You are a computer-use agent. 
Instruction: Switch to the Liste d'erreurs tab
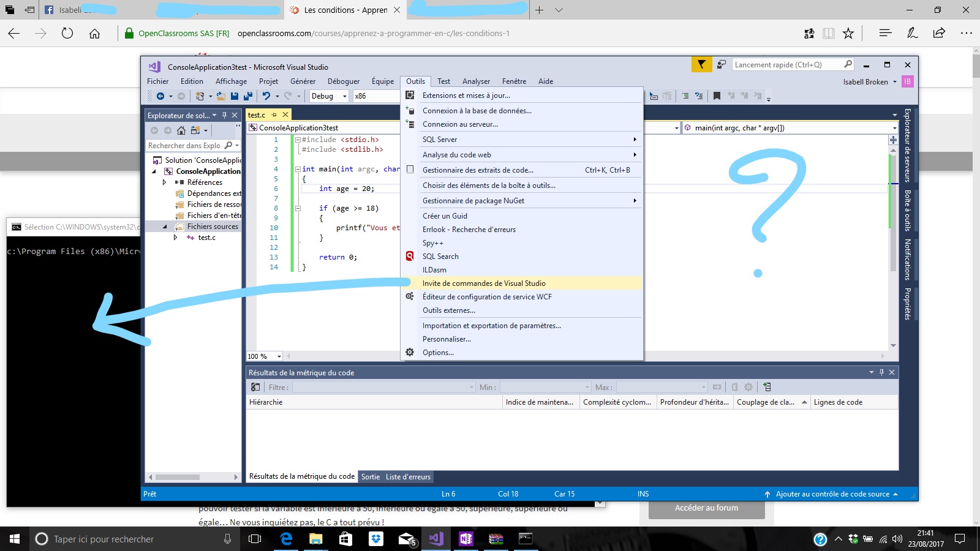click(409, 476)
